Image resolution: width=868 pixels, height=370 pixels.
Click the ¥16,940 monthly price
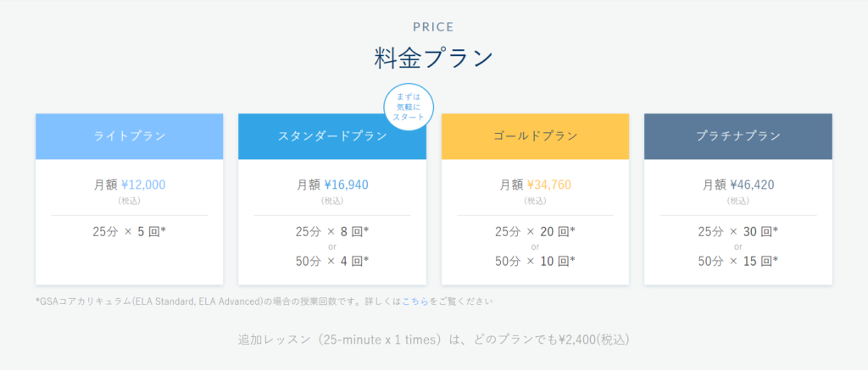tap(347, 185)
